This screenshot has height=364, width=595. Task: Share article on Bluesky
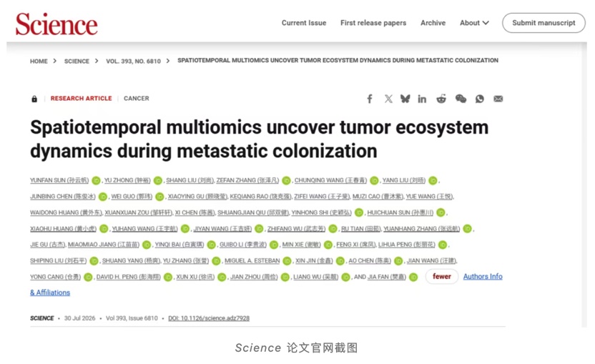[x=405, y=99]
